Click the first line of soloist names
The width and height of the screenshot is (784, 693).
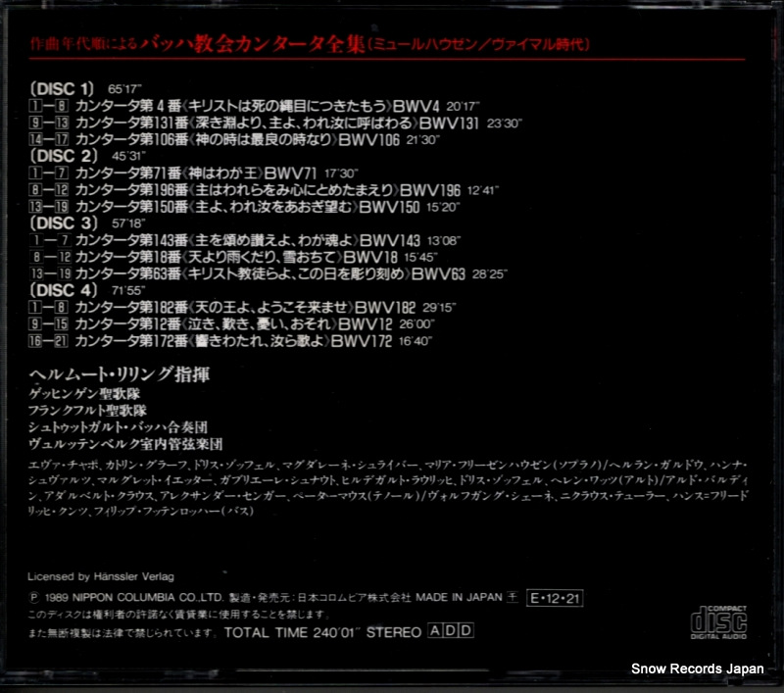click(388, 466)
